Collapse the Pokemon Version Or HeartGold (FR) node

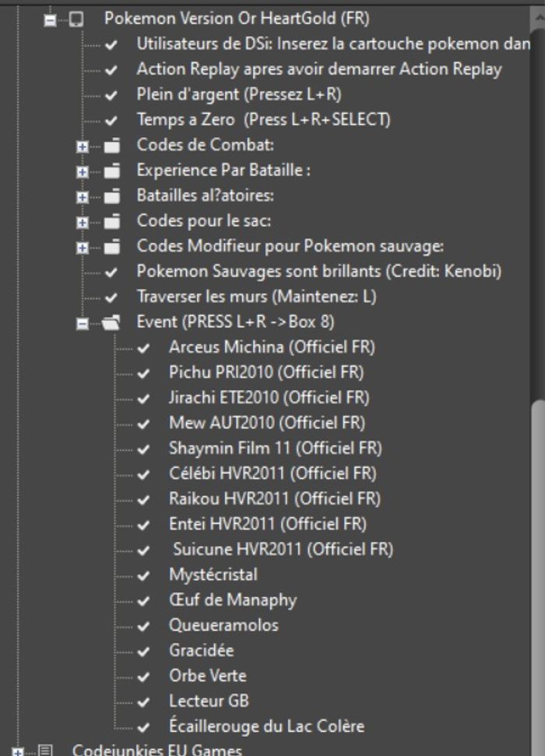[50, 19]
